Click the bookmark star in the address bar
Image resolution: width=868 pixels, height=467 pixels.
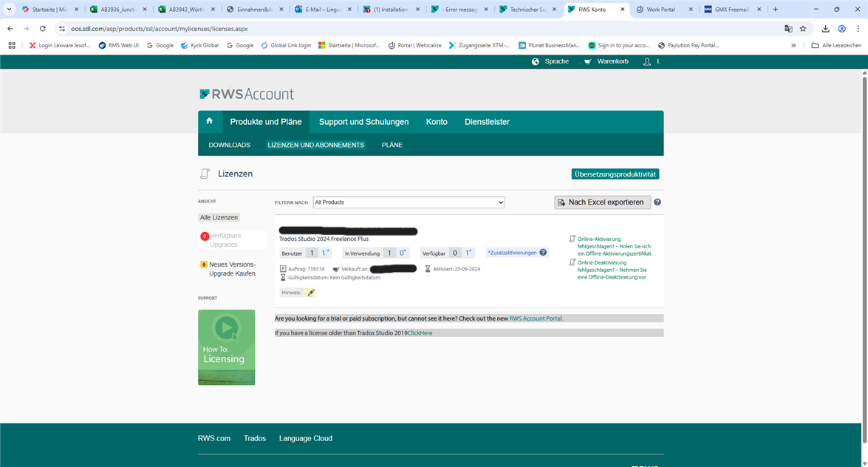coord(804,29)
